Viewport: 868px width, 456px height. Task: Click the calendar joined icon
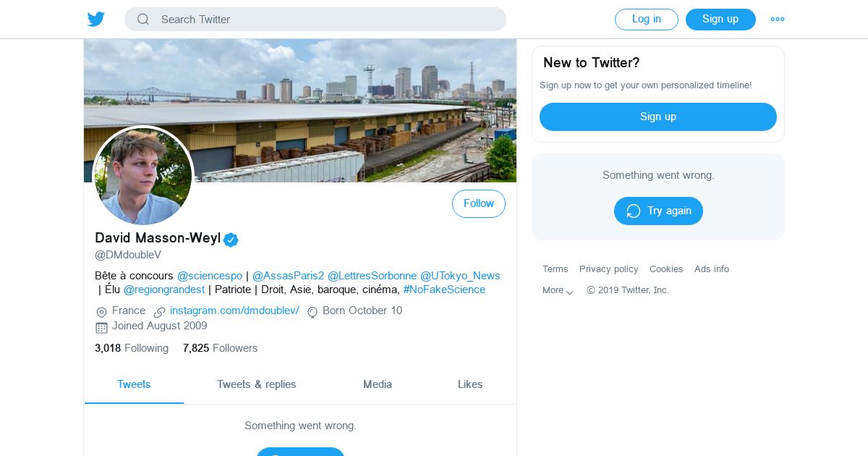coord(101,327)
